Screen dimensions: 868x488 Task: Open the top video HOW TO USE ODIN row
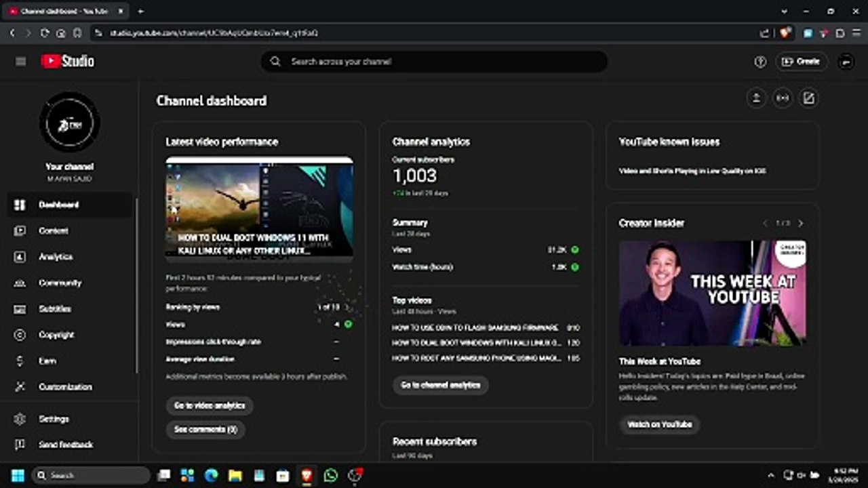(486, 327)
